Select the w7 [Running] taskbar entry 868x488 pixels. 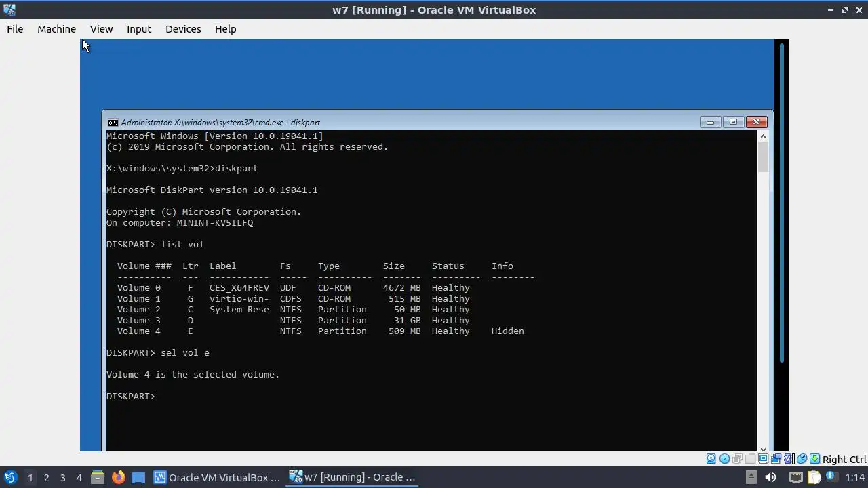pyautogui.click(x=353, y=477)
